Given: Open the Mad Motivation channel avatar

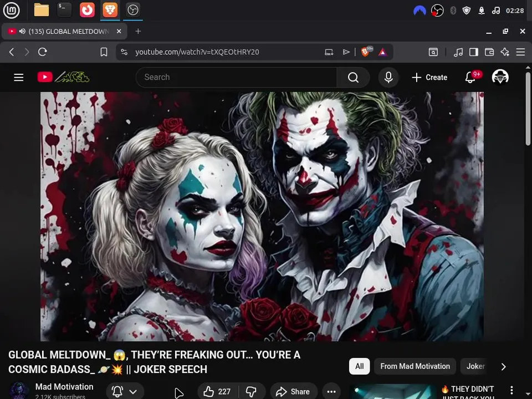Looking at the screenshot, I should [19, 391].
